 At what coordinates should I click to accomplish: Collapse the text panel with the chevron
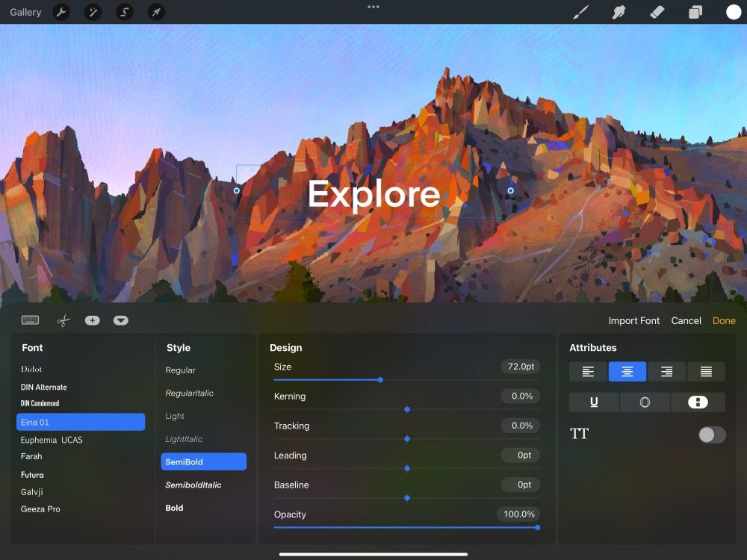point(121,320)
